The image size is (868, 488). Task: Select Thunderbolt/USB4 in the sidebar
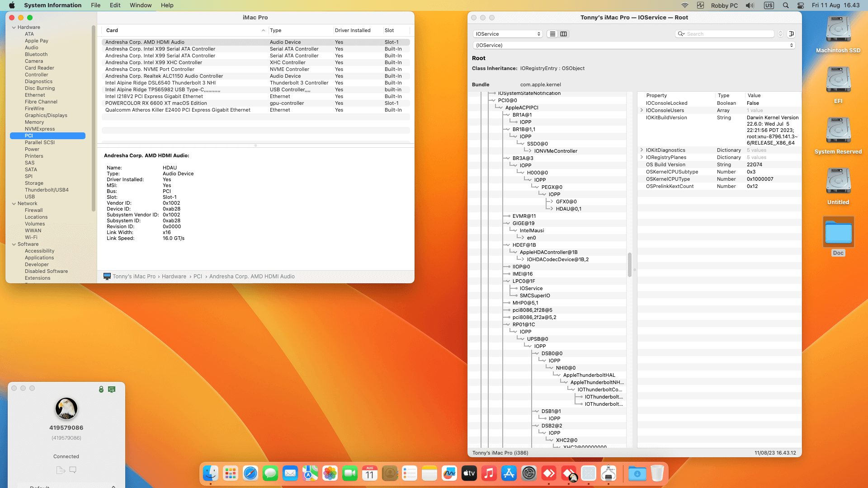[47, 190]
